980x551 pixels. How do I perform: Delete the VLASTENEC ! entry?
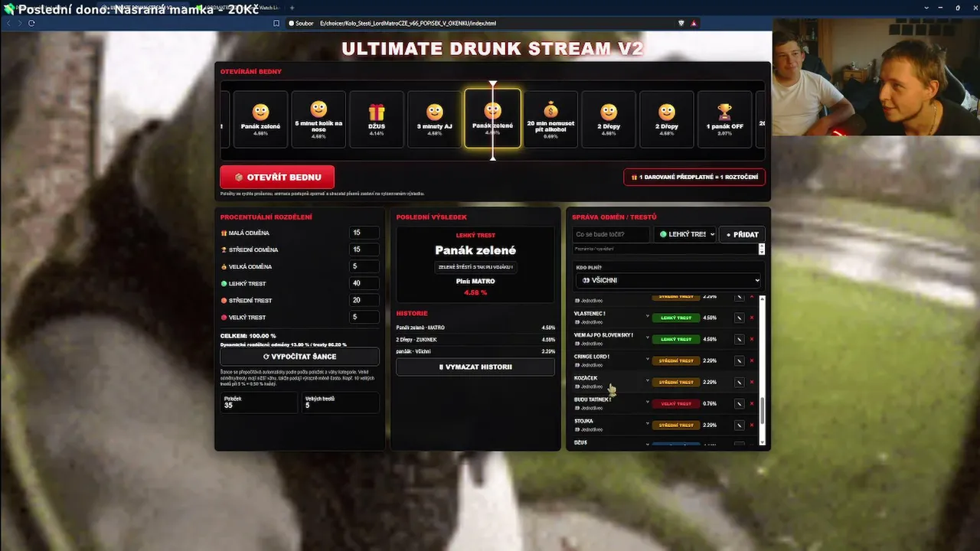(752, 318)
